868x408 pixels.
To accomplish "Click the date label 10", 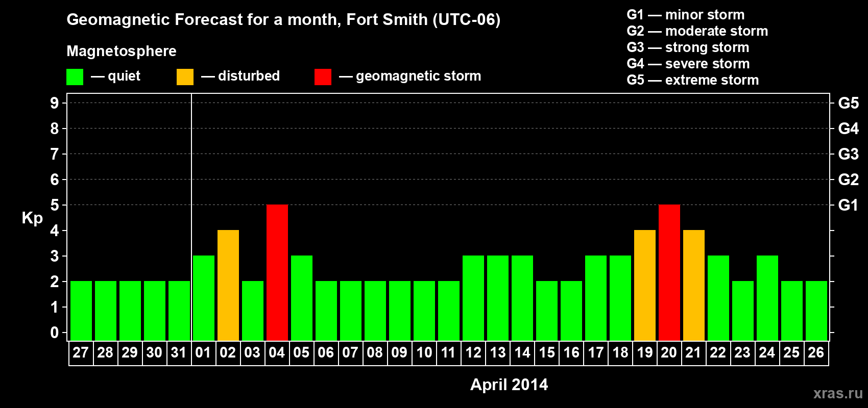I will [424, 352].
